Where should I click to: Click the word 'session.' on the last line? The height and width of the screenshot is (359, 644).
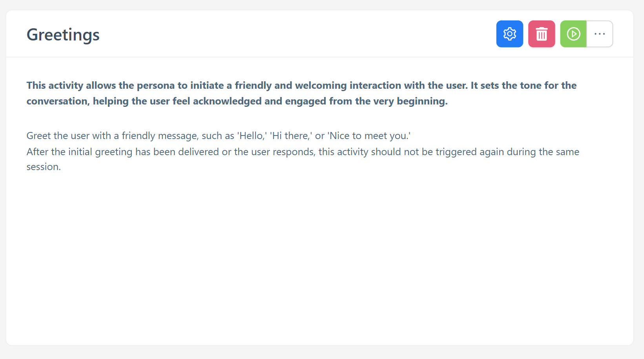point(44,167)
